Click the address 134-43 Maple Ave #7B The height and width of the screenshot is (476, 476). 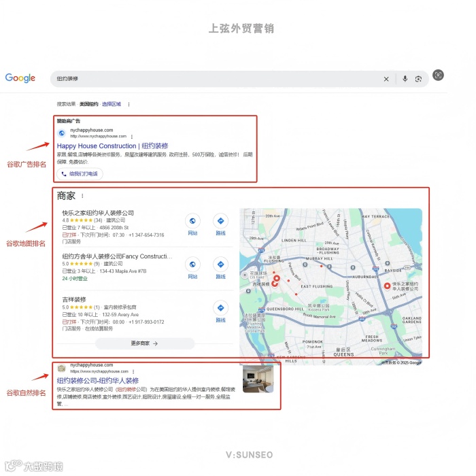[x=123, y=271]
